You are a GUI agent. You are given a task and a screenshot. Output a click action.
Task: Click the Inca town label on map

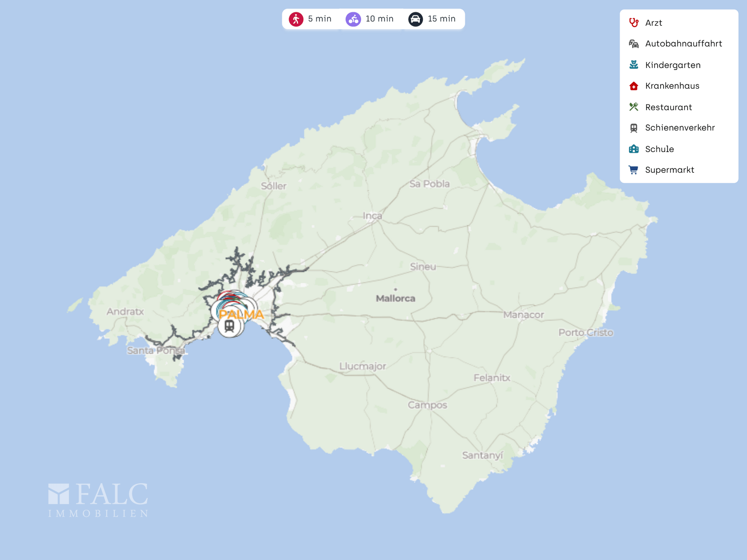click(372, 215)
